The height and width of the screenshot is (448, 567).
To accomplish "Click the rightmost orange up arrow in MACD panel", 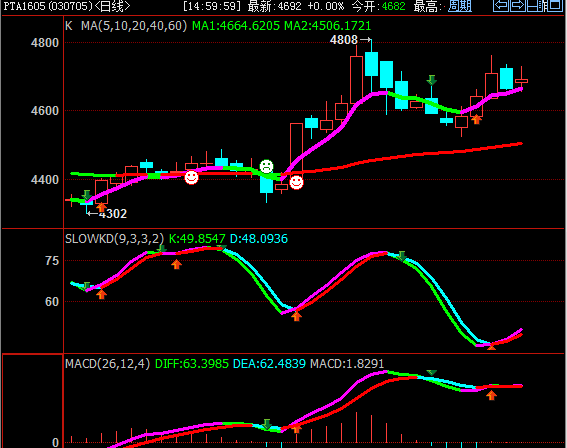I will [x=491, y=395].
